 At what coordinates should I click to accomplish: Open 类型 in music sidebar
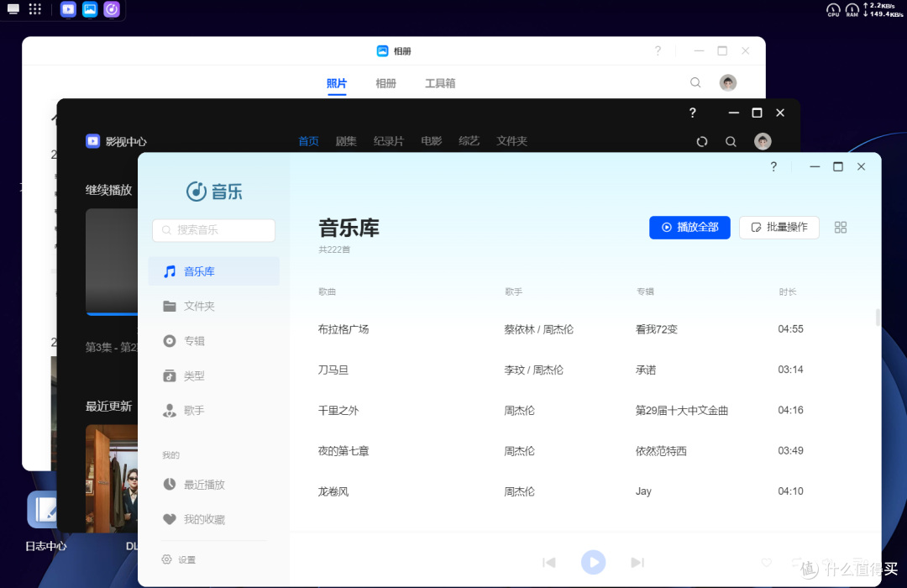213,375
